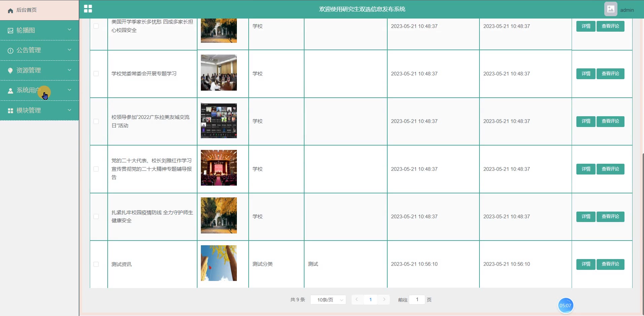This screenshot has height=316, width=644.
Task: Expand the 公告管理 menu chevron
Action: 69,50
